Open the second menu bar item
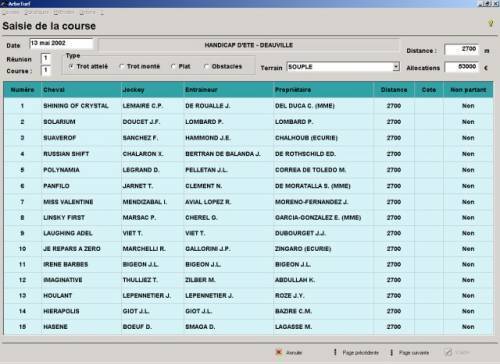 click(37, 12)
